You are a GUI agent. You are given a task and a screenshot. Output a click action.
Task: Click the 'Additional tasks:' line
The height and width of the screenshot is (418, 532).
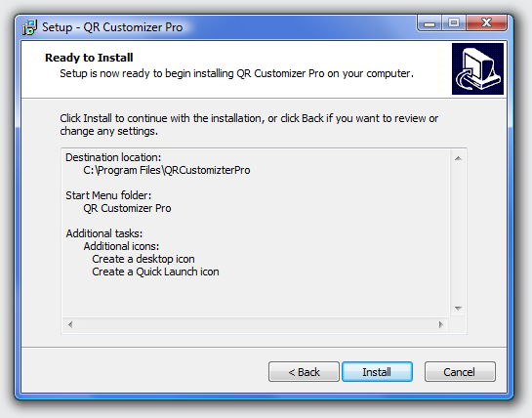(104, 233)
